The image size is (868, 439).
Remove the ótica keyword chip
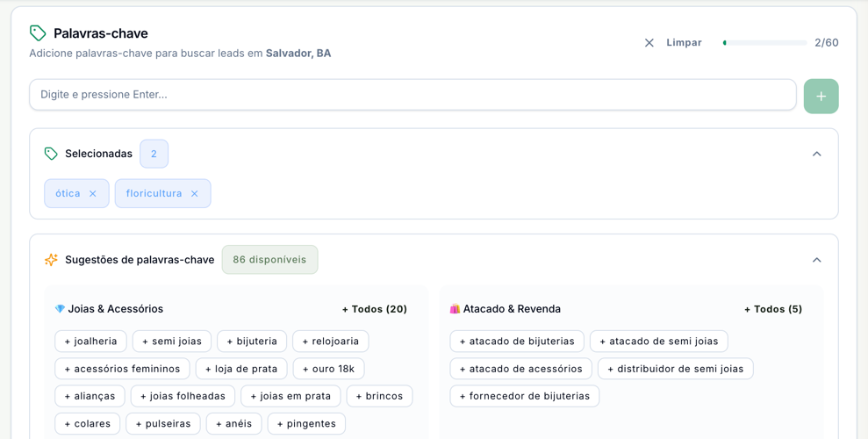click(93, 194)
